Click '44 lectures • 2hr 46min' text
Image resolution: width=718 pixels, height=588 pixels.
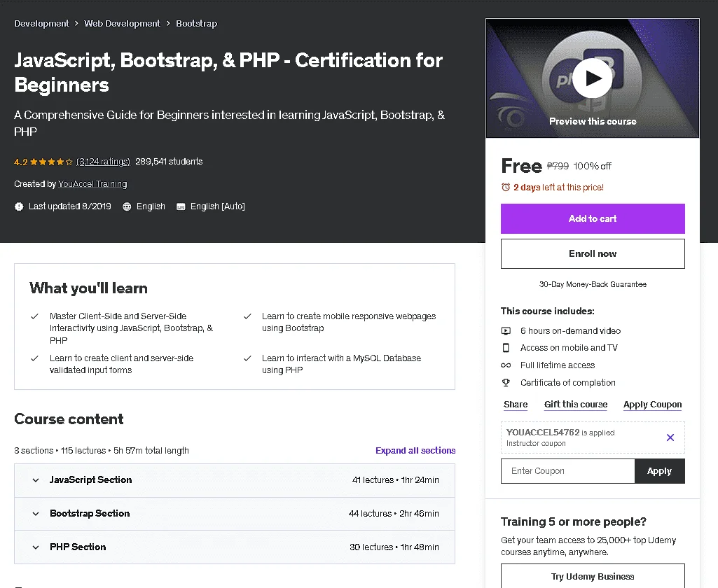394,513
